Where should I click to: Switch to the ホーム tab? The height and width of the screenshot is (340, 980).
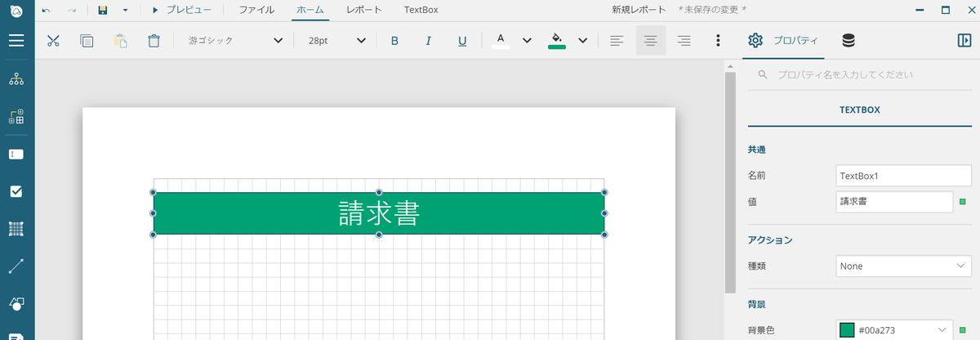click(x=310, y=10)
